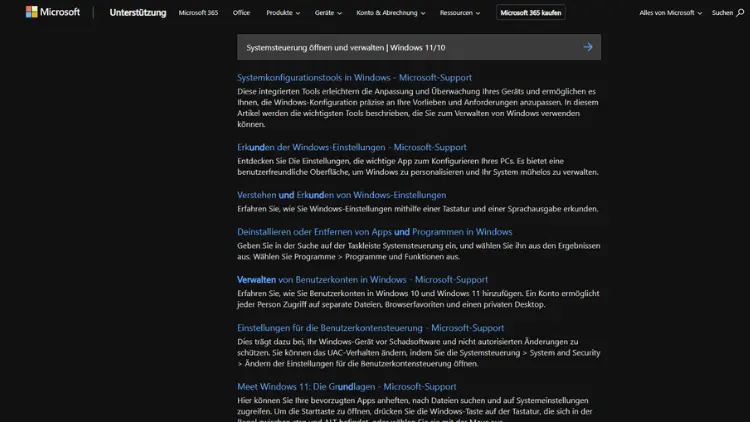Open the Unterstützung home link
Screen dimensions: 750x422
[x=138, y=13]
